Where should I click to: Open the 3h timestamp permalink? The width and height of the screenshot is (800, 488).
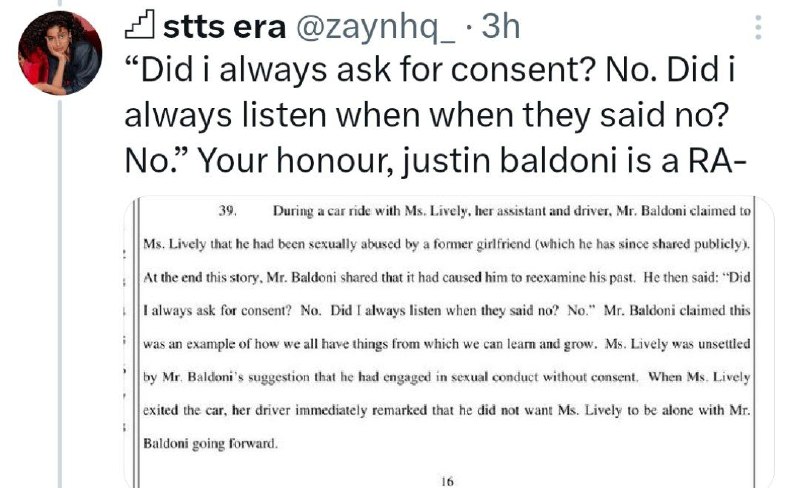501,27
